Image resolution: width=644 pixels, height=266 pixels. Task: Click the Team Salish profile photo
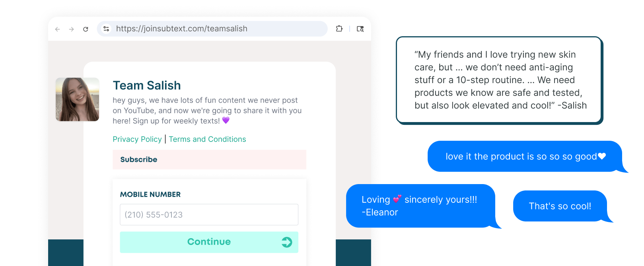click(x=78, y=99)
